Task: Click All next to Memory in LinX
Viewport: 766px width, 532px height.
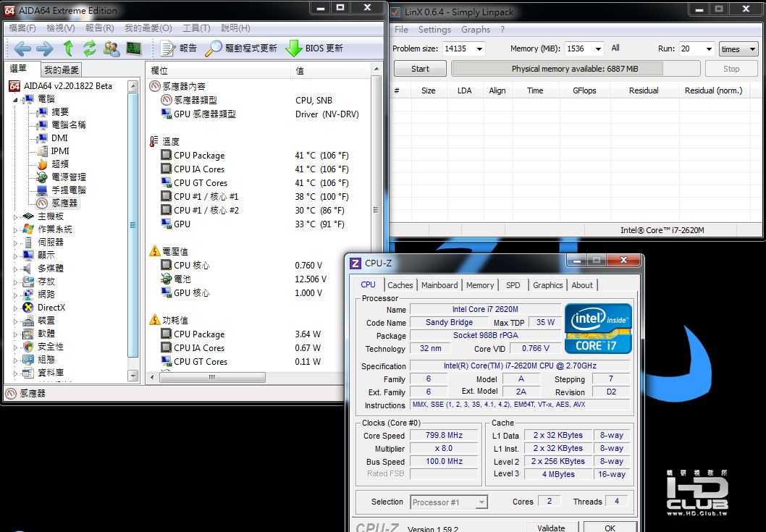Action: [x=615, y=48]
